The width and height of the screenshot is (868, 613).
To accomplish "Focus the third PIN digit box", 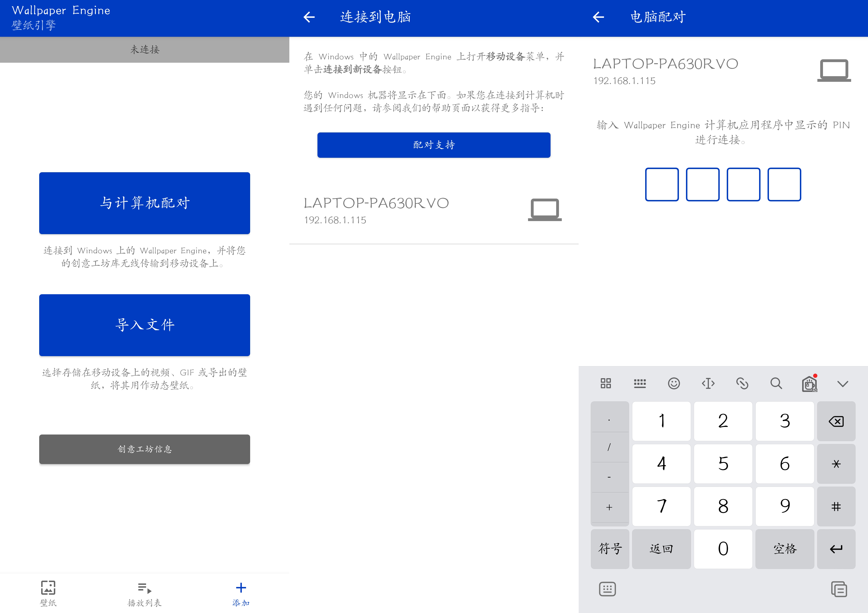I will click(x=743, y=185).
